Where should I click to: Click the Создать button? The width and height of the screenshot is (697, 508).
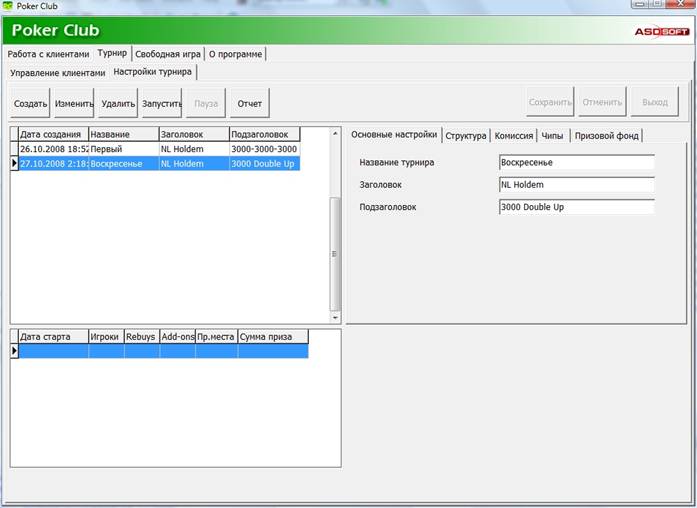31,103
